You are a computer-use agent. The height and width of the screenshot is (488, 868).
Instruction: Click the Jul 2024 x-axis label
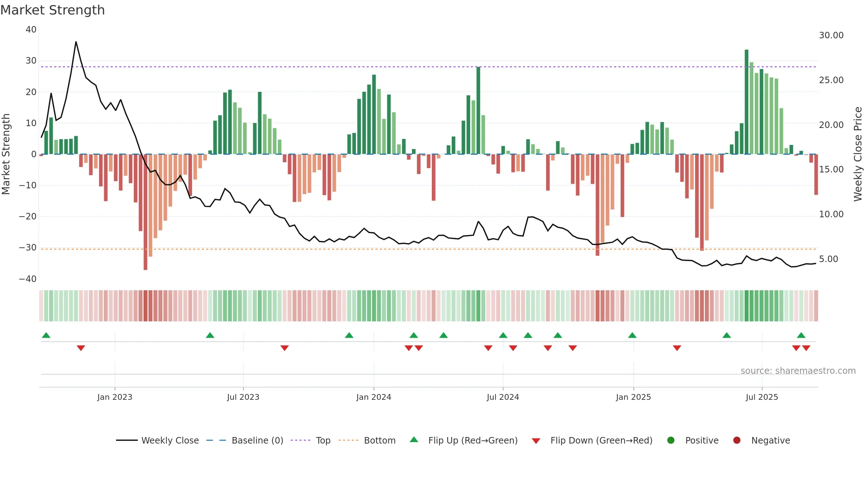[x=503, y=397]
